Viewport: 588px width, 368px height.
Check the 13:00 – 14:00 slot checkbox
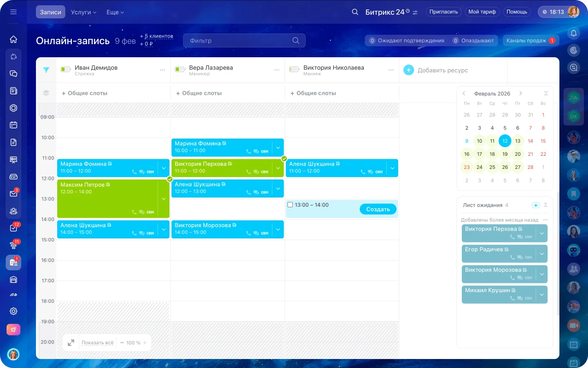(x=290, y=205)
